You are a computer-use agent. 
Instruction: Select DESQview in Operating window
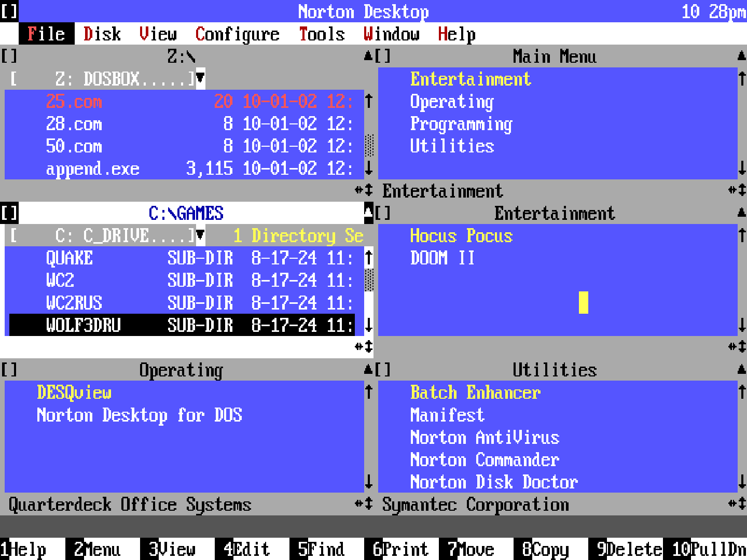(74, 392)
